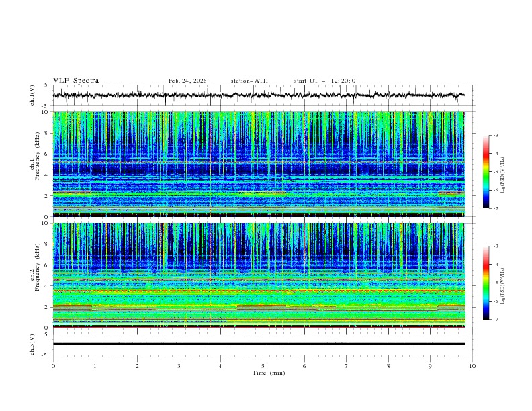532x411 pixels.
Task: Click the station=ATH label
Action: 249,81
